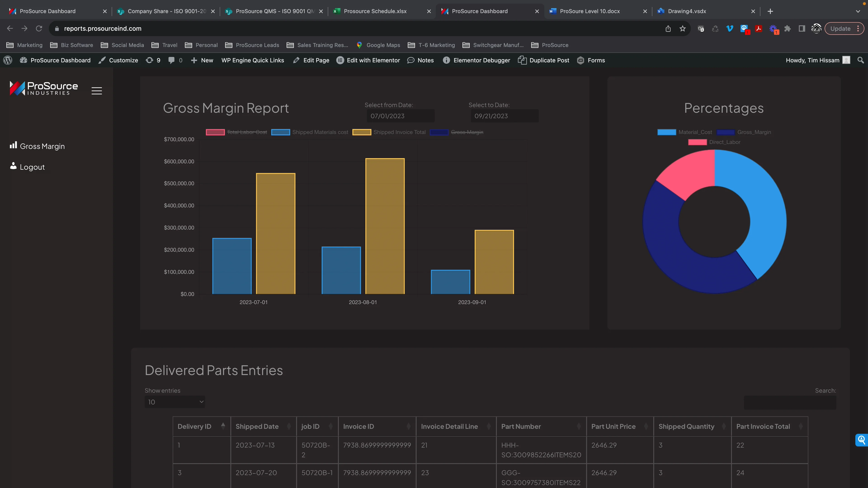The width and height of the screenshot is (868, 488).
Task: Open Gross Margin in sidebar
Action: point(37,146)
